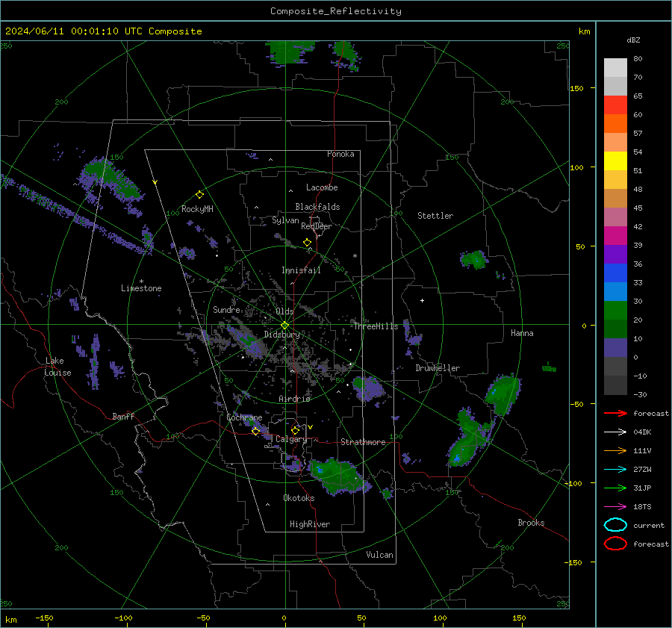Image resolution: width=672 pixels, height=628 pixels.
Task: Click the magenta 18TS arrow icon
Action: 615,507
